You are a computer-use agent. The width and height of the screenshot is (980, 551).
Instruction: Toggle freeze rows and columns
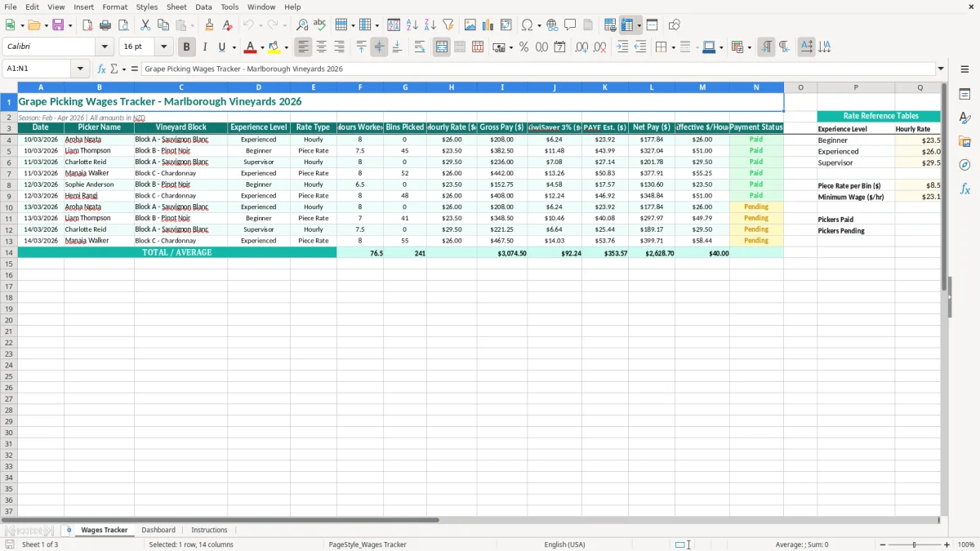pyautogui.click(x=628, y=25)
